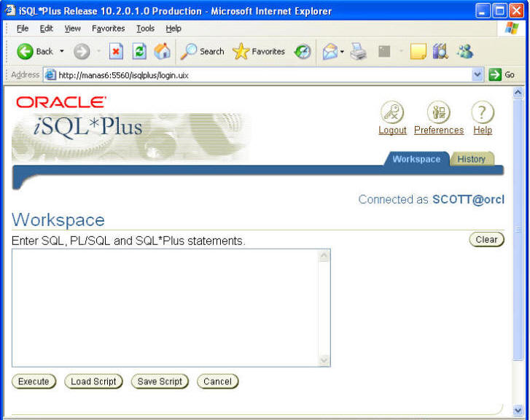Click the page scrollbar down arrow
This screenshot has width=530, height=420.
(518, 411)
